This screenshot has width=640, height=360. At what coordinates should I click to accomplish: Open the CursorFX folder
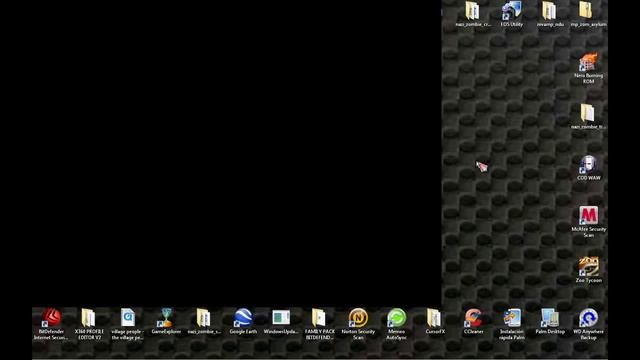pos(435,322)
